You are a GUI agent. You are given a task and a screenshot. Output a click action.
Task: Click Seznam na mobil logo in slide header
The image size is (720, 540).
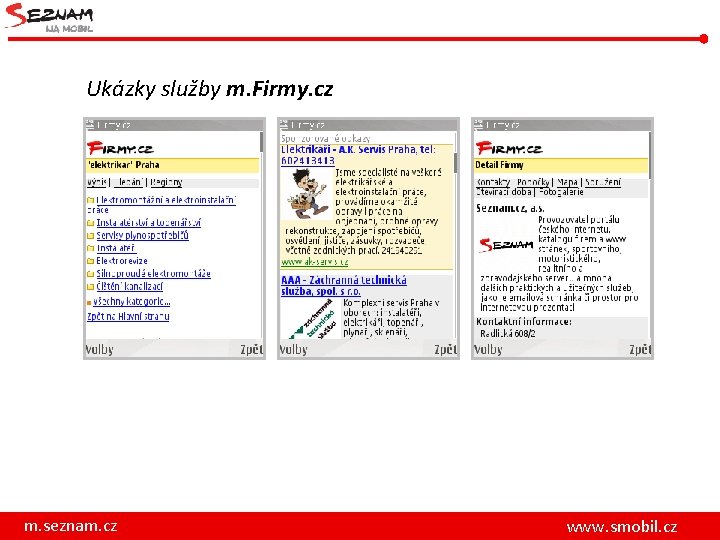(x=50, y=17)
